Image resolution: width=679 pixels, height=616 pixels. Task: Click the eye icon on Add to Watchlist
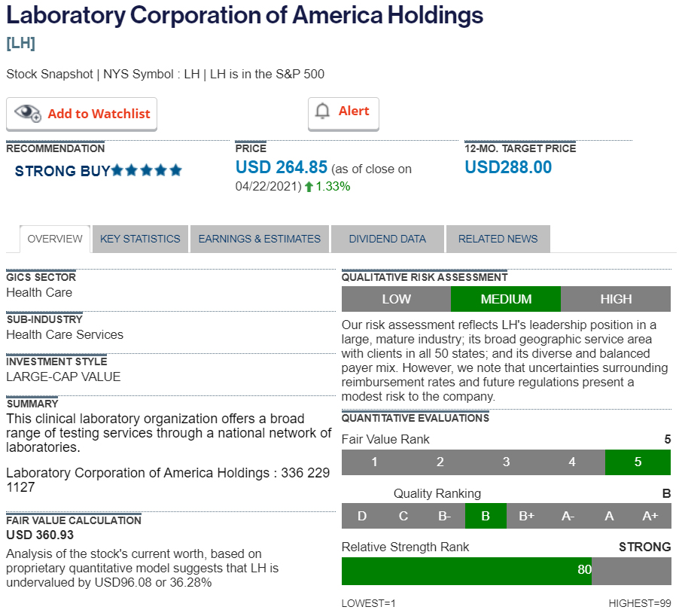pos(28,114)
